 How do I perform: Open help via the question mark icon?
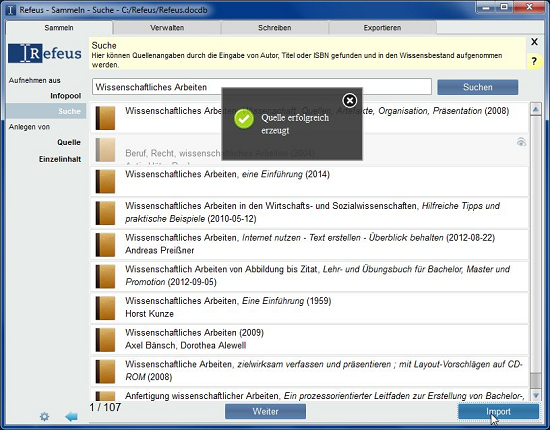[534, 61]
